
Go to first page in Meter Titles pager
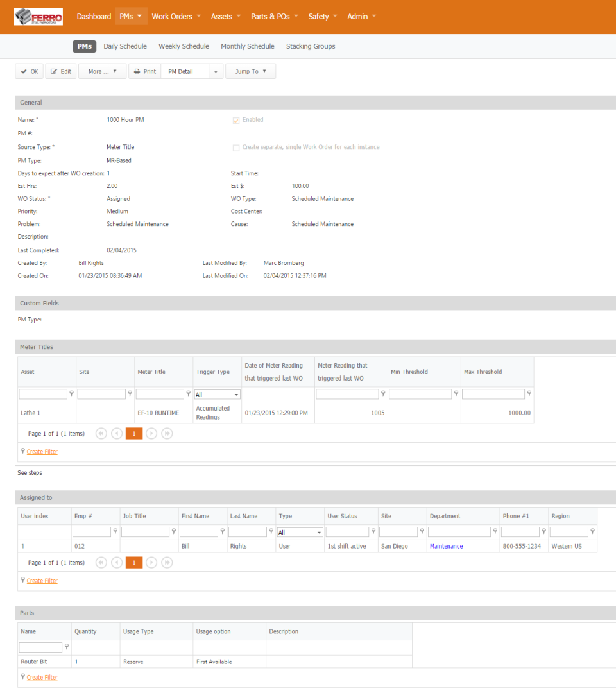(x=101, y=434)
